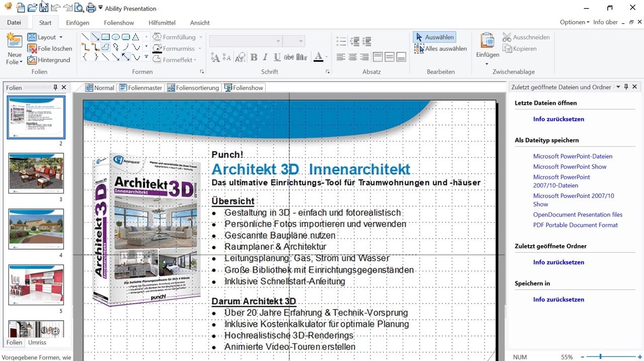Align text to vertical bottom
This screenshot has height=361, width=644.
tap(401, 57)
